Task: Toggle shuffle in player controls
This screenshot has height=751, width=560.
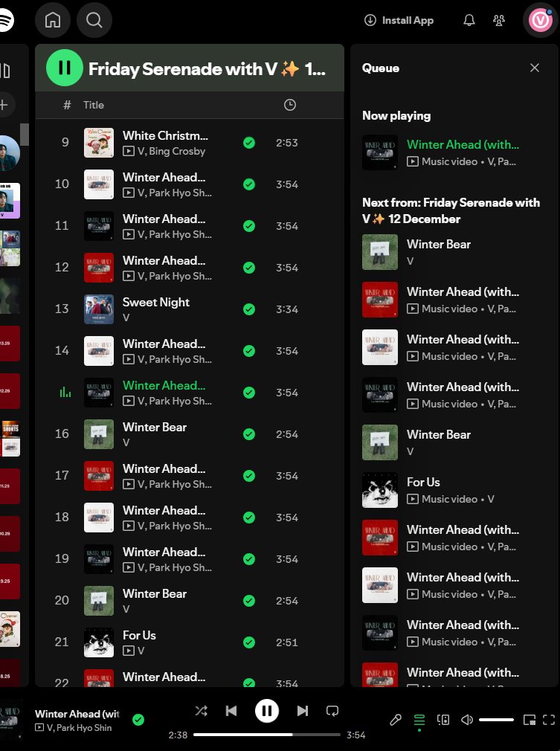Action: point(202,711)
